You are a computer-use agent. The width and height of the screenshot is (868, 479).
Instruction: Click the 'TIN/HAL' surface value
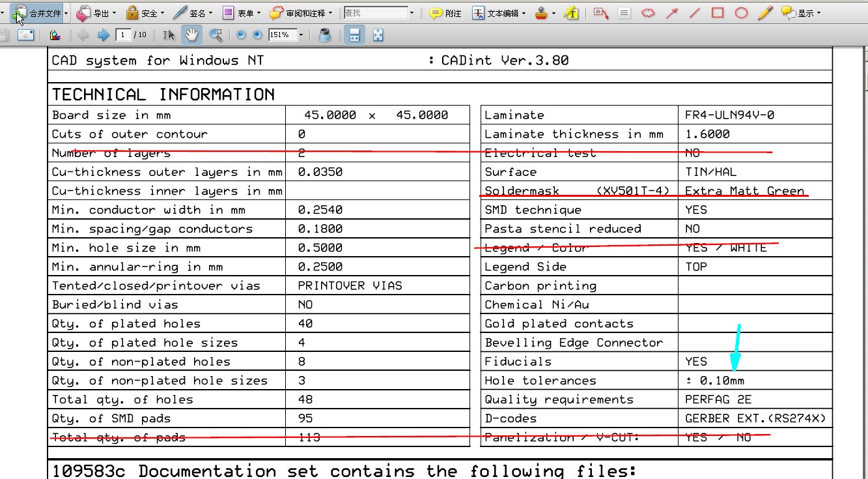(x=710, y=172)
